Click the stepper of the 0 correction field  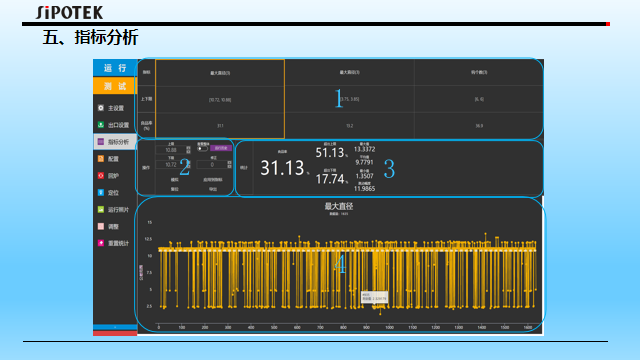pyautogui.click(x=229, y=164)
